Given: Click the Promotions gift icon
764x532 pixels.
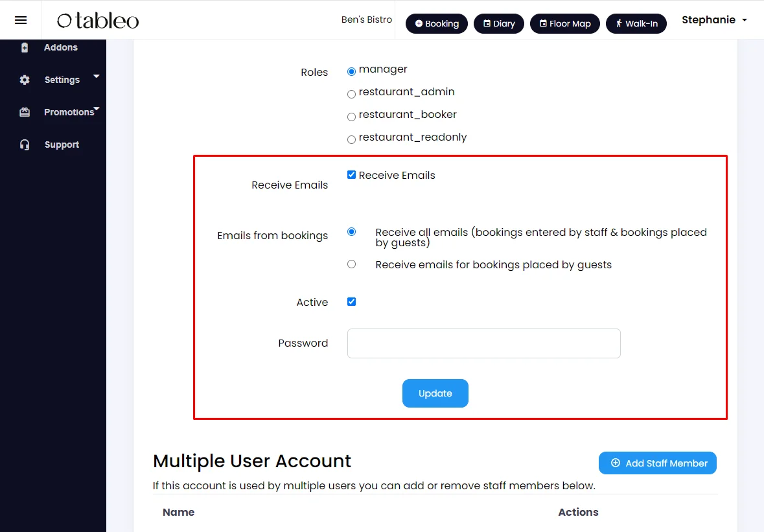Looking at the screenshot, I should coord(25,112).
